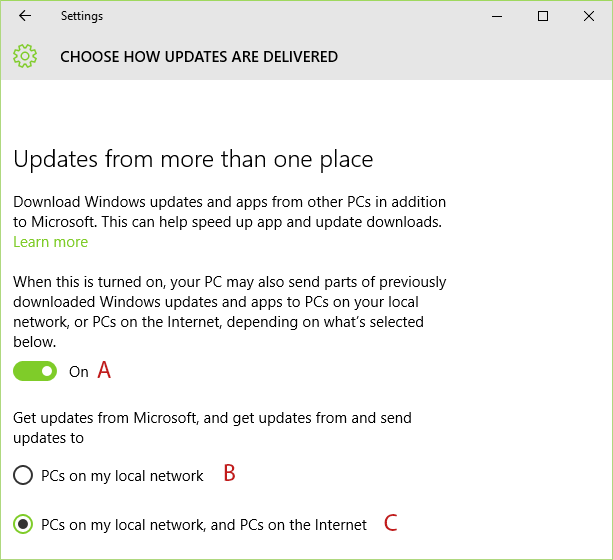Screen dimensions: 613x560
Task: Click the 'PCs on the Internet' option label text
Action: (x=204, y=525)
